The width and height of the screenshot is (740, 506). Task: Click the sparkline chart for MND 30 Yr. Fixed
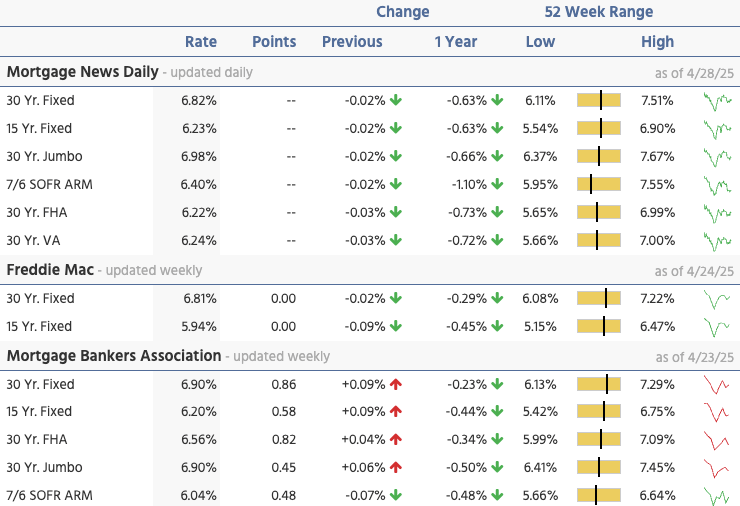[717, 100]
